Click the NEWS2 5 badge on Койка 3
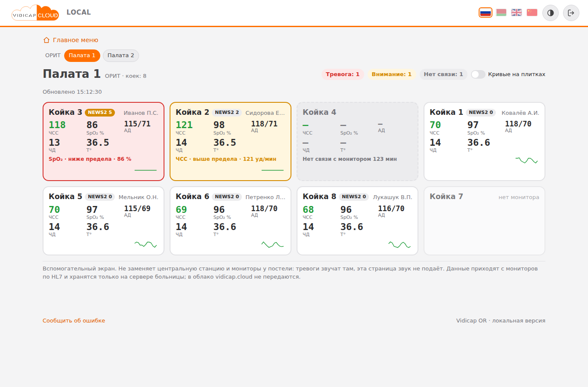 (x=100, y=113)
